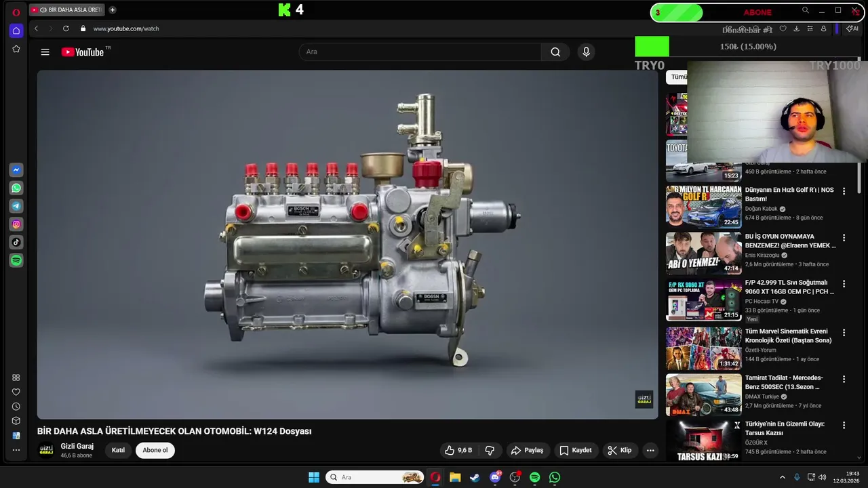Open the ABİ O YENMEZ video thumbnail
The height and width of the screenshot is (488, 868).
tap(703, 253)
